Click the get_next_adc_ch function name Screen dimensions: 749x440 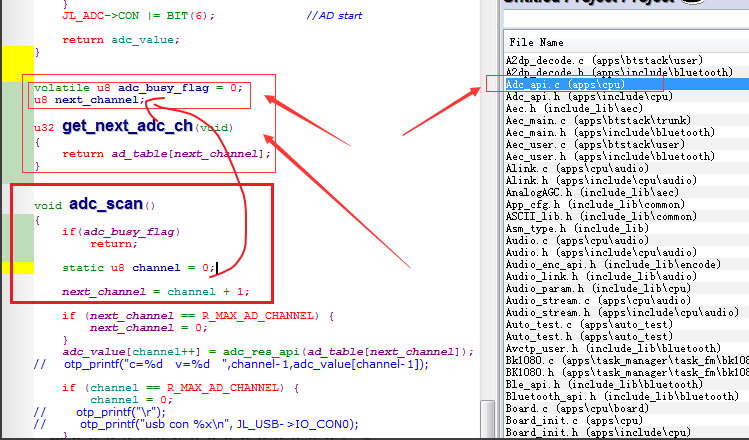coord(128,126)
